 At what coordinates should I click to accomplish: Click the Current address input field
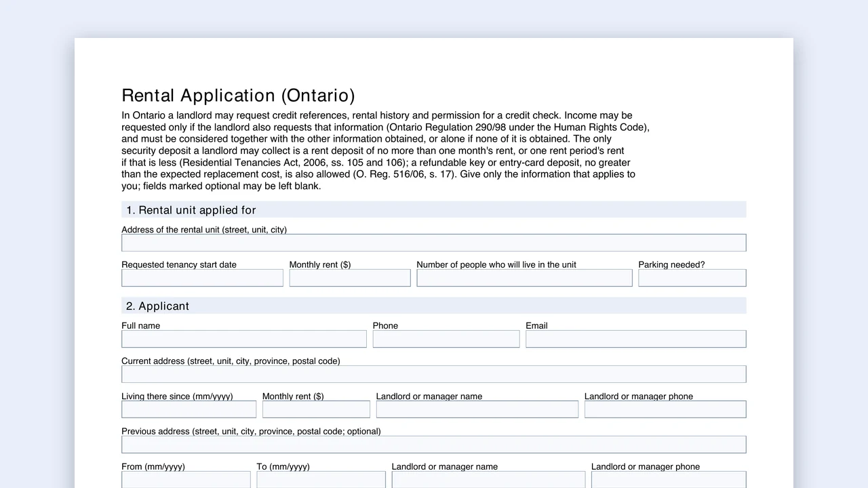coord(434,374)
